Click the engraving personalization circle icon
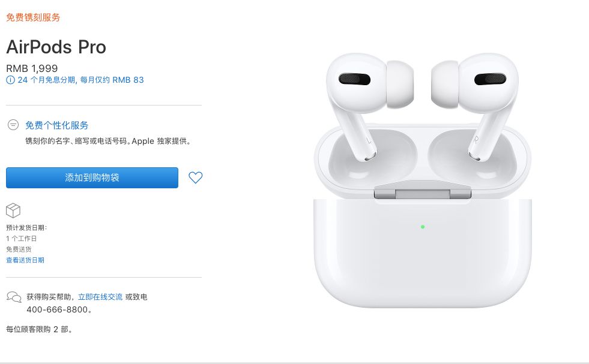This screenshot has height=364, width=589. coord(13,125)
